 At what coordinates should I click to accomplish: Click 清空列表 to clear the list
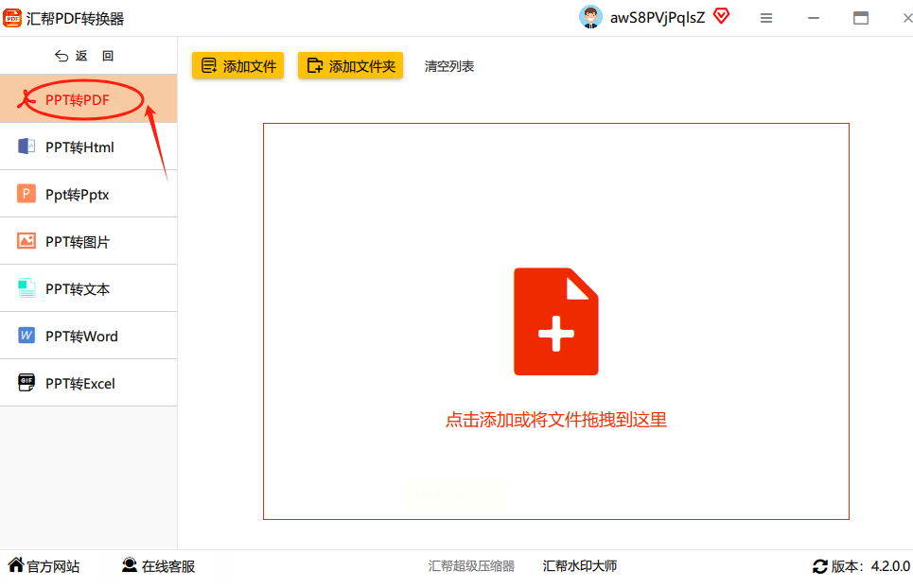click(448, 66)
